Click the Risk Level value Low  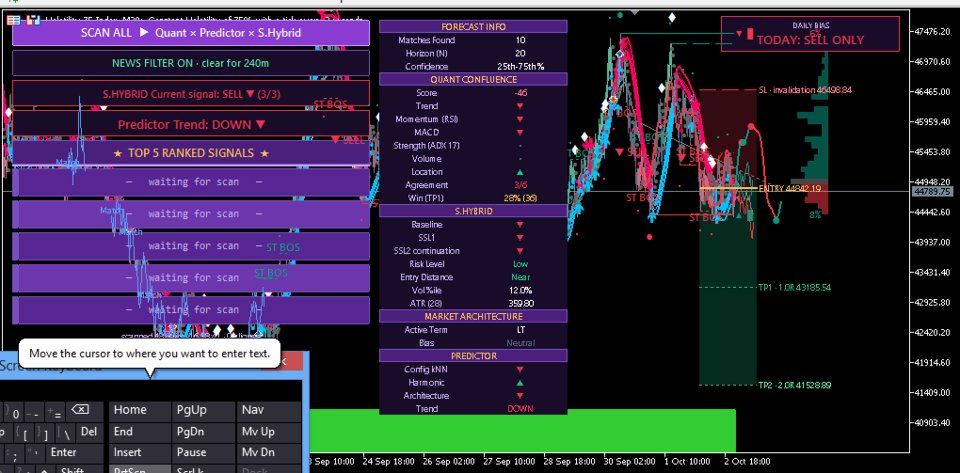(520, 264)
